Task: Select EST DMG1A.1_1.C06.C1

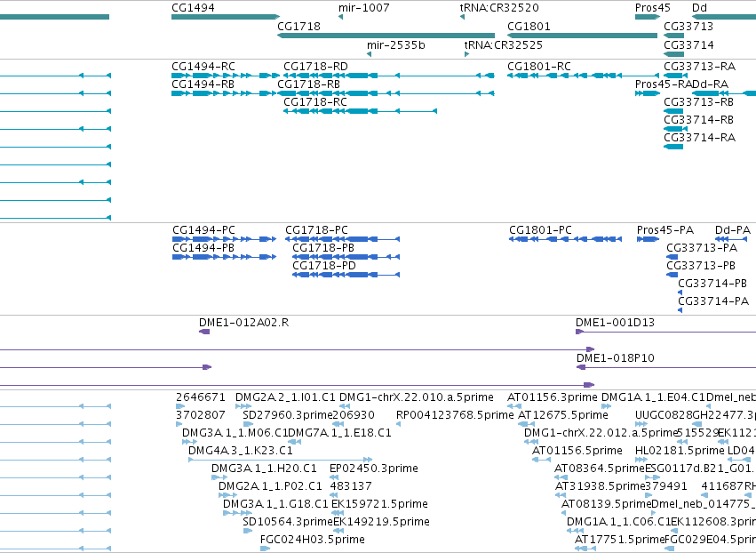Action: pos(575,532)
